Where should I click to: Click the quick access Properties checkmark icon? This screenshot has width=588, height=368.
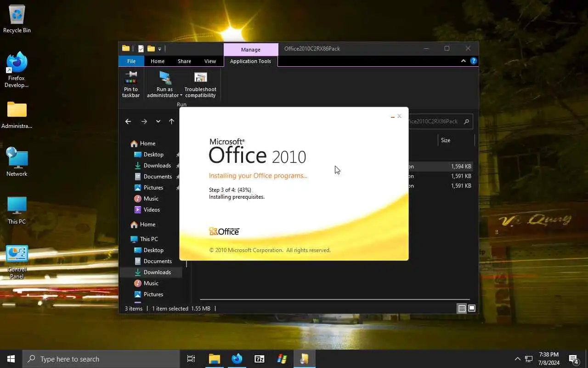tap(141, 49)
